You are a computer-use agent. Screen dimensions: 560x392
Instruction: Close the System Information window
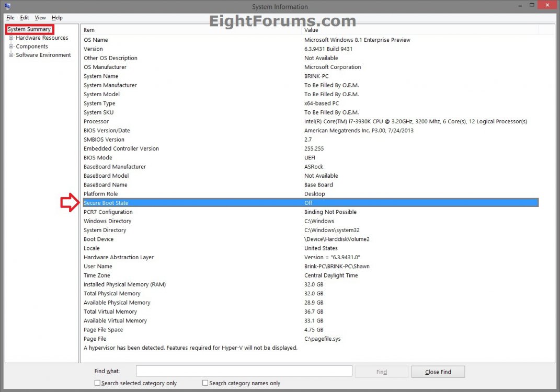tap(547, 5)
